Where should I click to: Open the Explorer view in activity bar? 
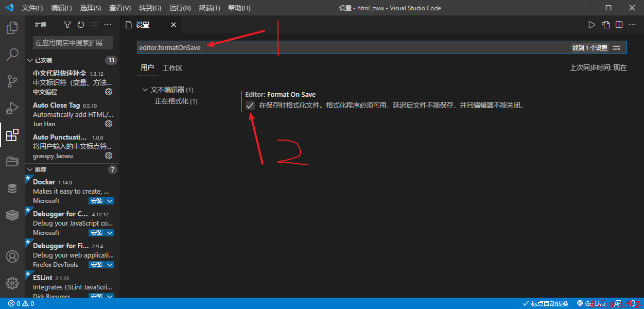pyautogui.click(x=12, y=27)
